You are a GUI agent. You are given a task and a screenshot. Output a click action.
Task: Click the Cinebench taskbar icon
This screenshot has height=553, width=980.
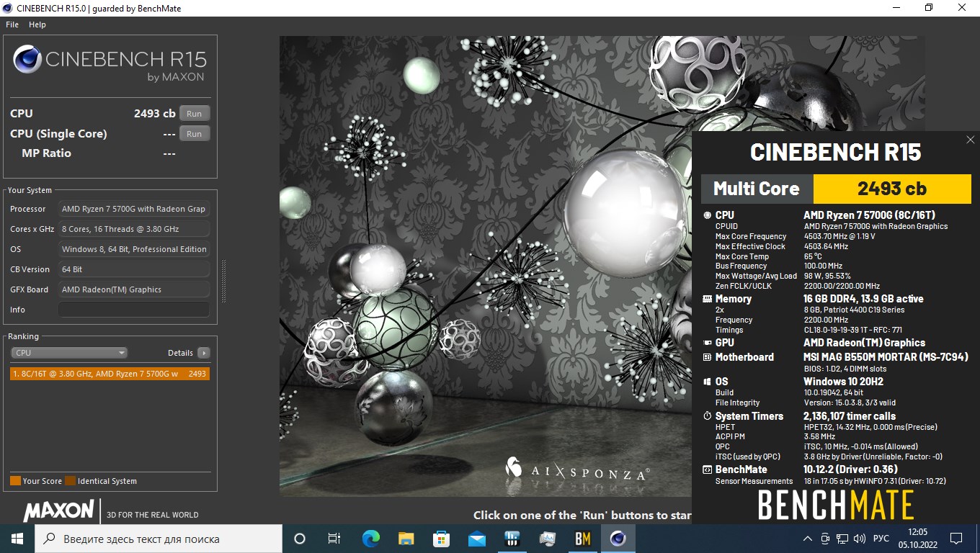tap(618, 539)
